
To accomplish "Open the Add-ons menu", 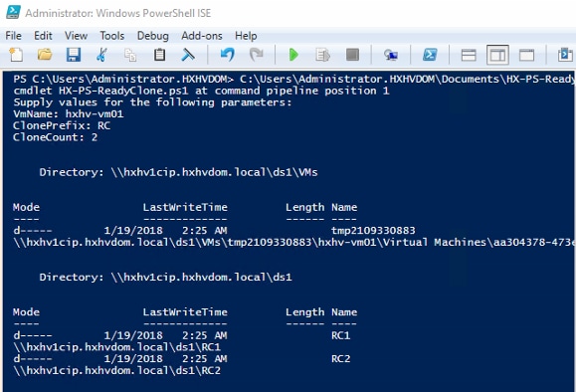I will click(202, 36).
